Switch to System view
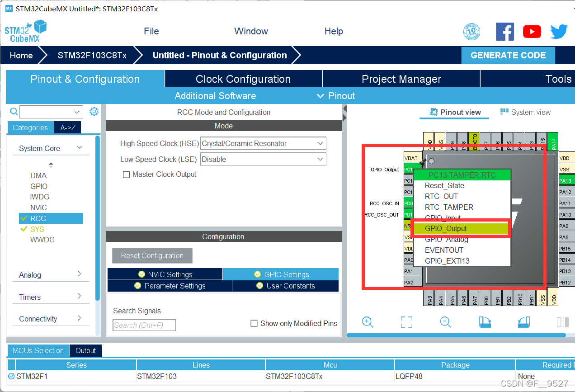Image resolution: width=575 pixels, height=392 pixels. point(525,112)
